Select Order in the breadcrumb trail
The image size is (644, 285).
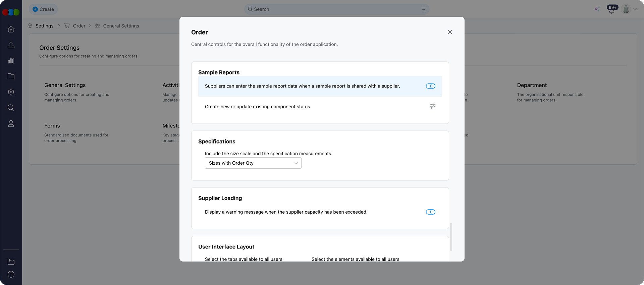point(79,26)
